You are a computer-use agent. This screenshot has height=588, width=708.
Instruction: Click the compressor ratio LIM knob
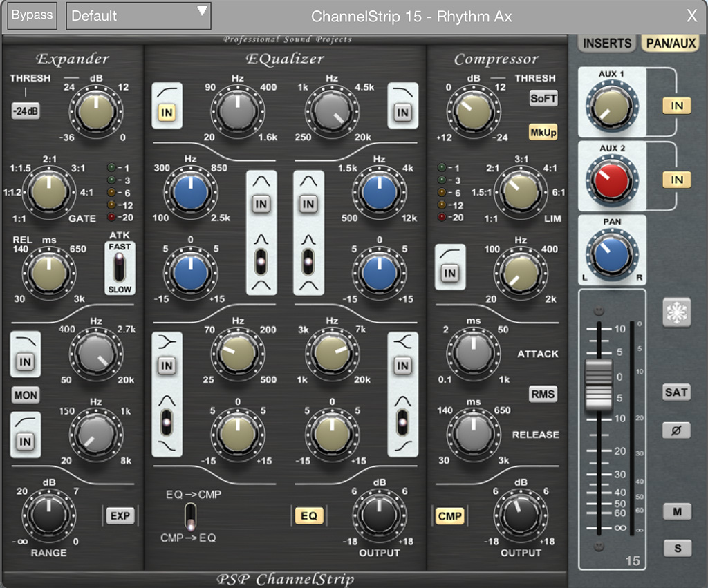521,192
